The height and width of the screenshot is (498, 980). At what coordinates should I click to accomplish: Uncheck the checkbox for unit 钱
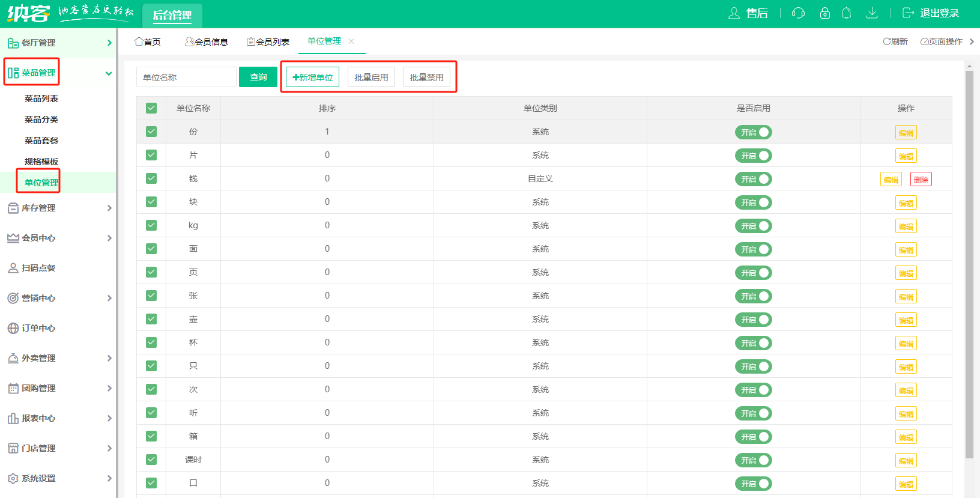[151, 178]
